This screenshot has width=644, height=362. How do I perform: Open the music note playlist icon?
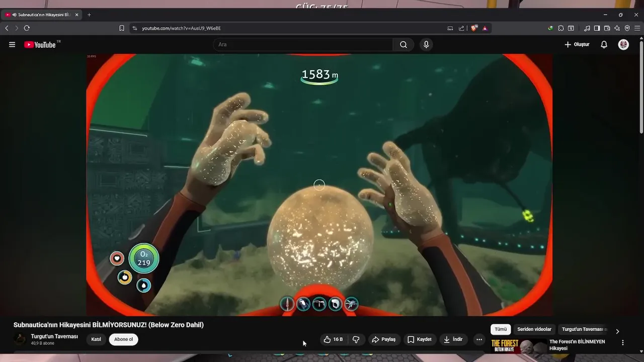coord(587,28)
